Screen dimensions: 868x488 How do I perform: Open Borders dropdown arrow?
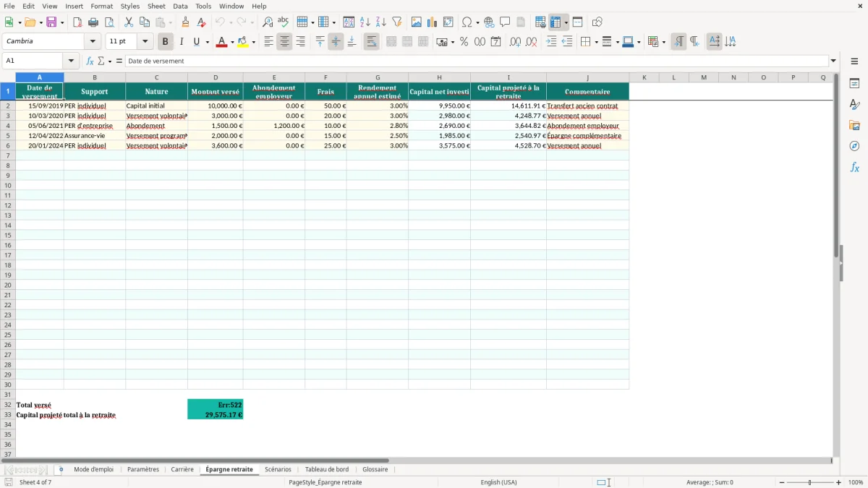tap(595, 42)
